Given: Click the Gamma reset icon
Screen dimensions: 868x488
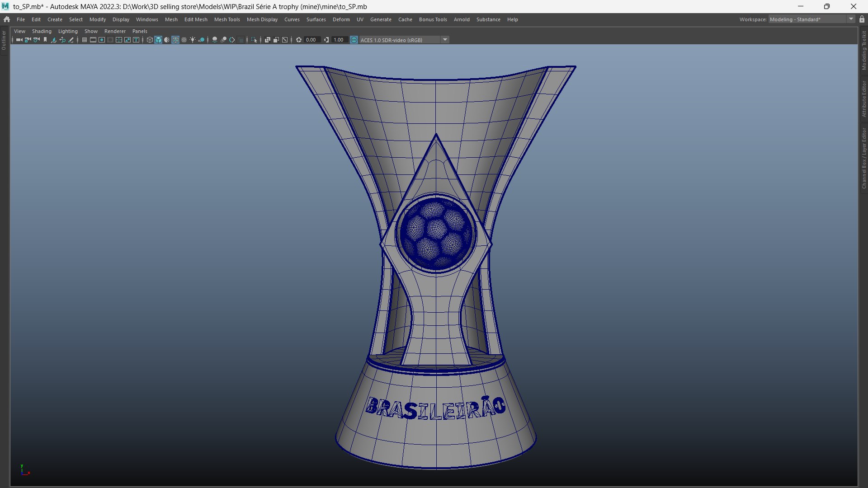Looking at the screenshot, I should (x=326, y=40).
